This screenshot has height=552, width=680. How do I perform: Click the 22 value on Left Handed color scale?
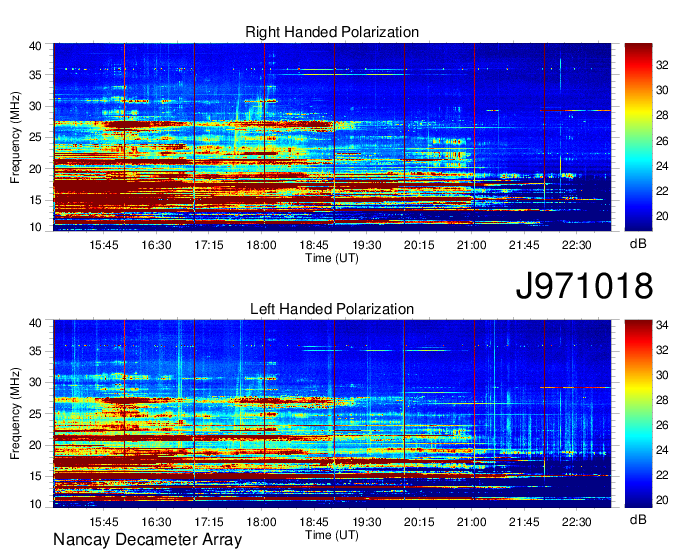point(662,475)
